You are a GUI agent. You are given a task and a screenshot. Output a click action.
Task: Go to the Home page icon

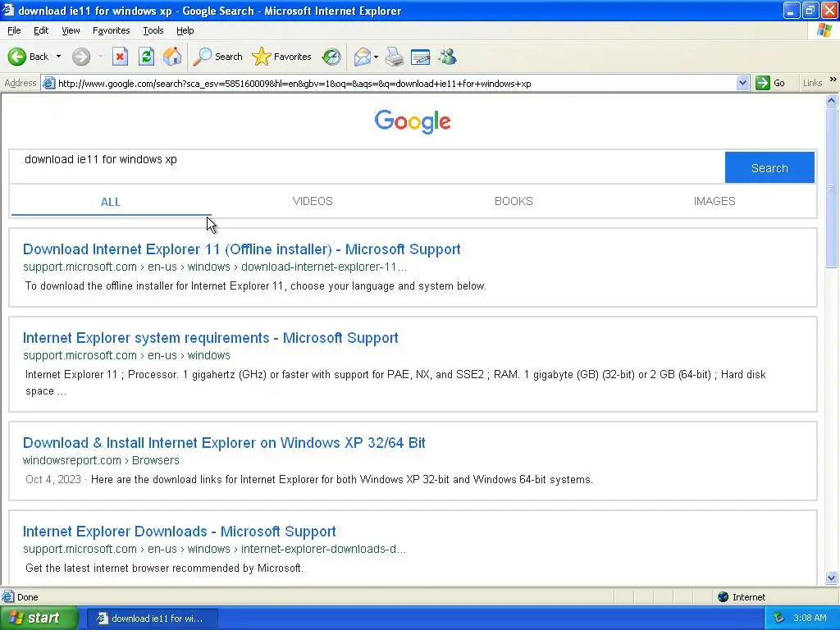point(172,57)
